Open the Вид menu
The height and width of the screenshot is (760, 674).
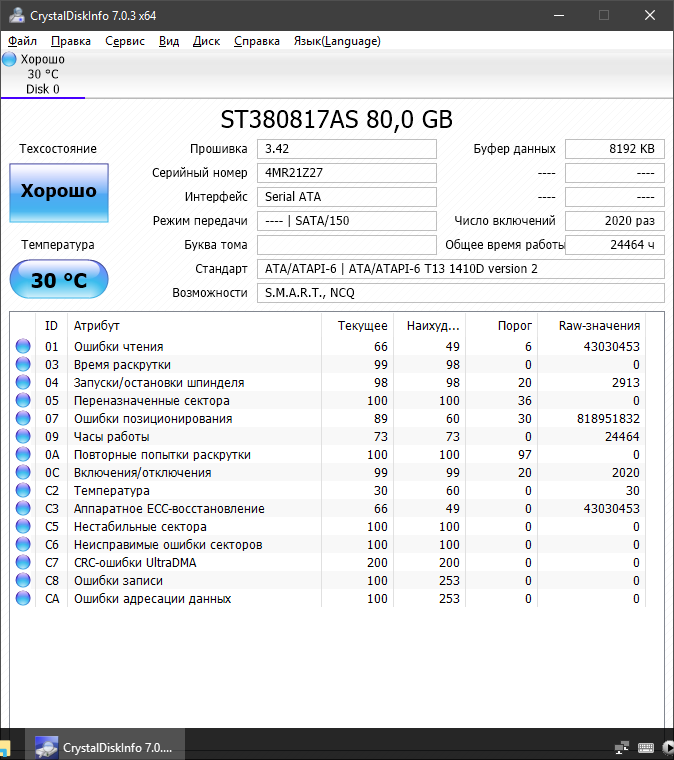tap(169, 41)
